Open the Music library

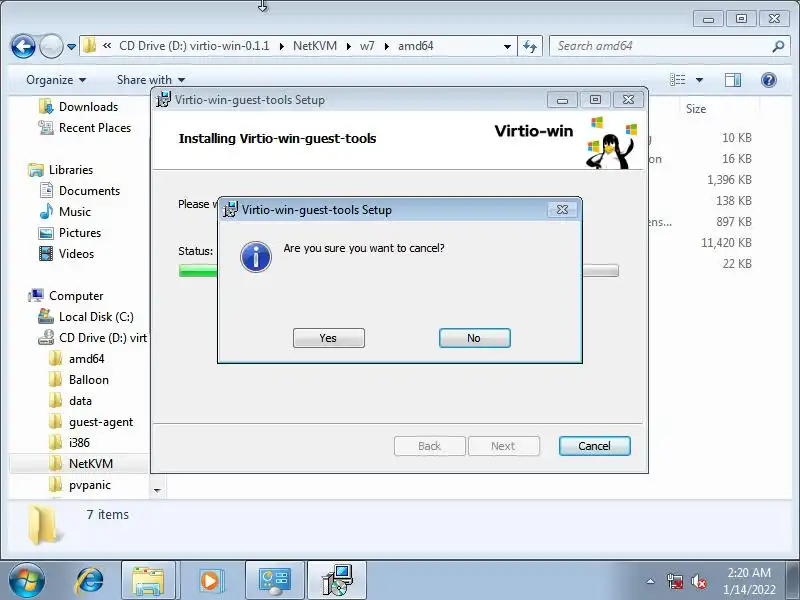pyautogui.click(x=74, y=211)
